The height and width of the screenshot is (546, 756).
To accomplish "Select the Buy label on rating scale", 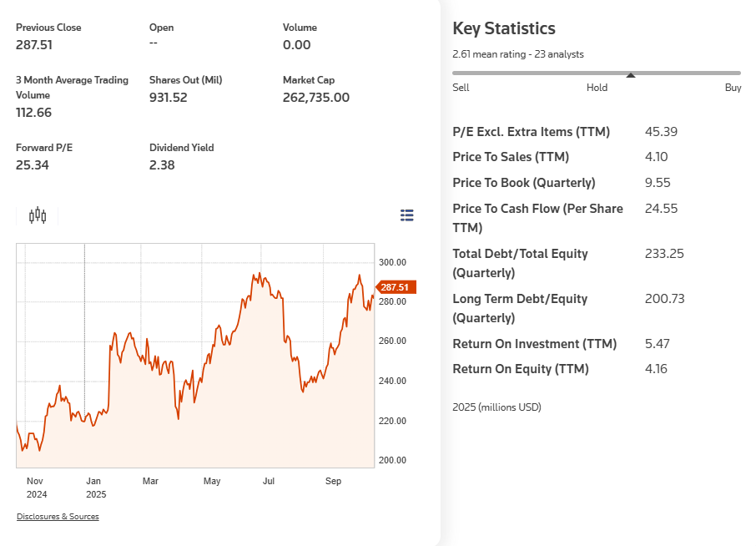I will (733, 88).
